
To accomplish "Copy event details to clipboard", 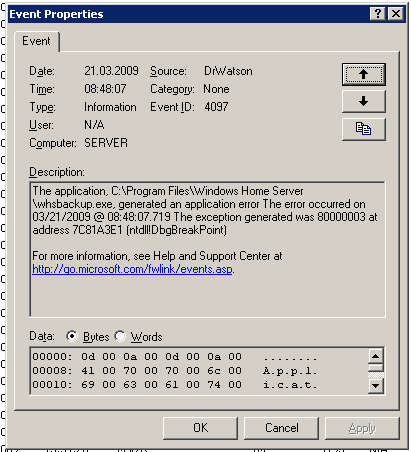I will coord(364,129).
